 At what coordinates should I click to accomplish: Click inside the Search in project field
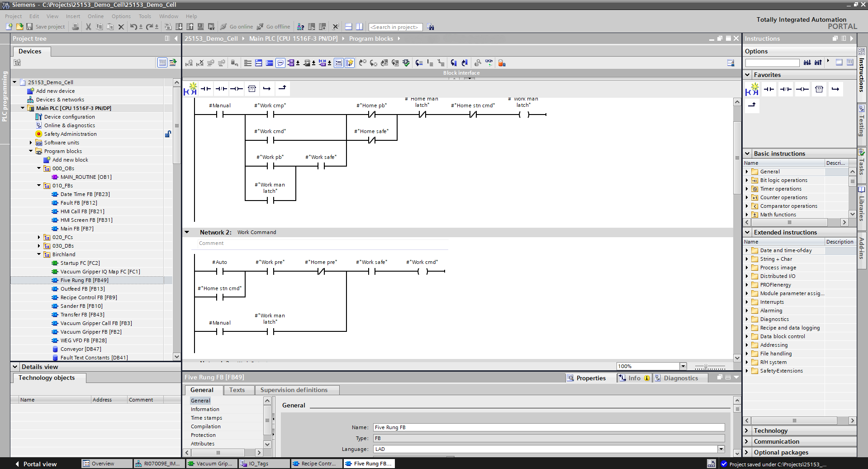coord(395,27)
